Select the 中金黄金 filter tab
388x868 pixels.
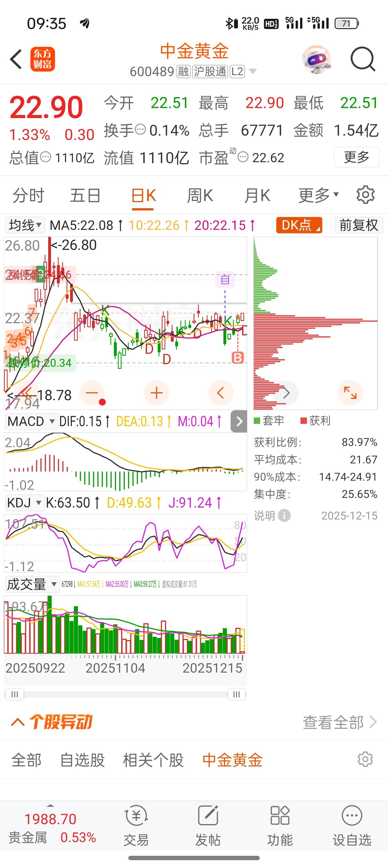pos(232,760)
